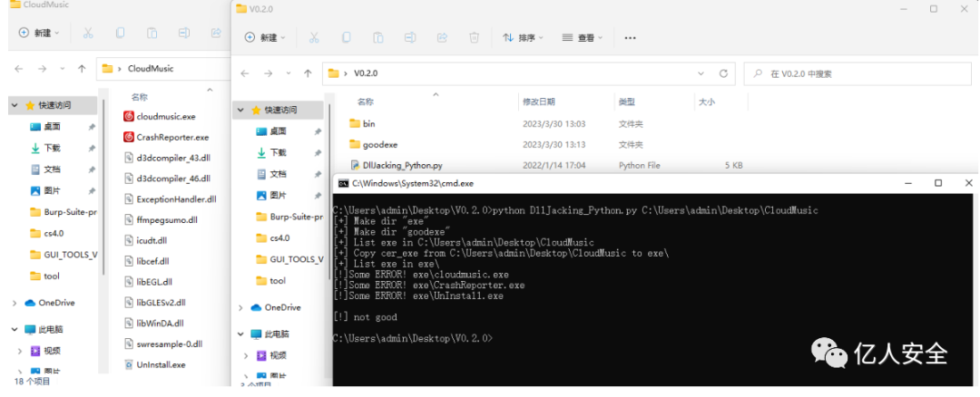The width and height of the screenshot is (980, 397).
Task: Expand OneDrive in V0.2.0 sidebar
Action: click(x=240, y=308)
